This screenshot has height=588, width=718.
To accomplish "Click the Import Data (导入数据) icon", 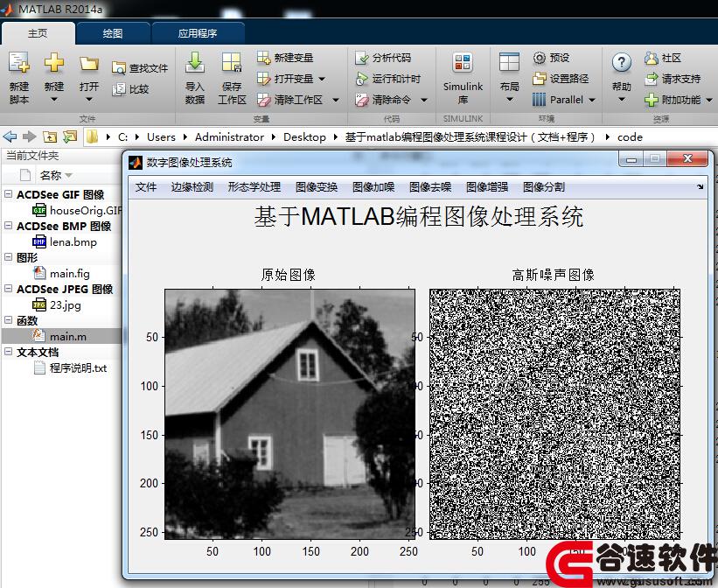I will (x=195, y=63).
